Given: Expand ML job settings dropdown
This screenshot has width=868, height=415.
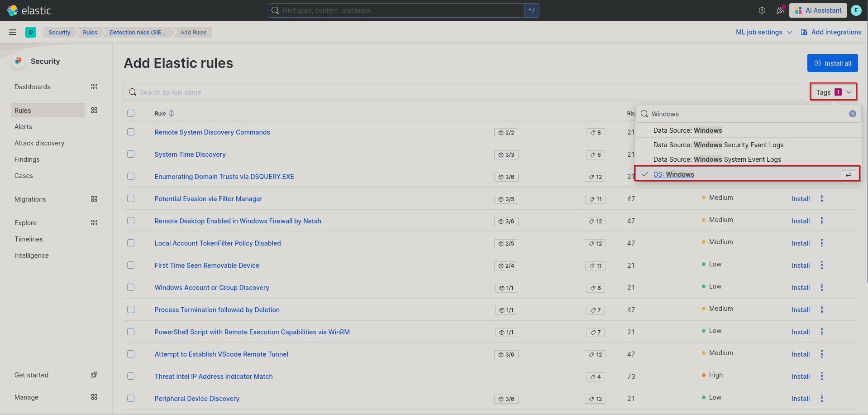Looking at the screenshot, I should click(764, 32).
